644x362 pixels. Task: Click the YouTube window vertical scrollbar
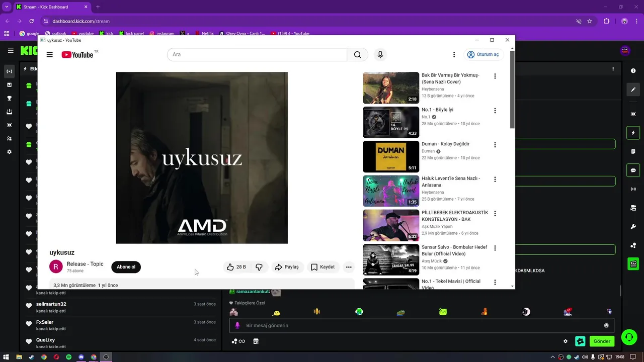point(512,89)
